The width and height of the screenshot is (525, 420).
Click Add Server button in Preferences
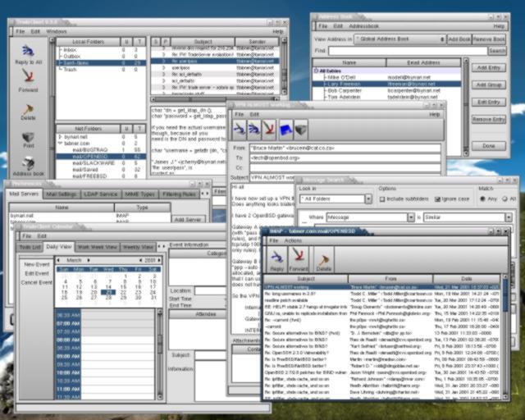click(x=188, y=219)
